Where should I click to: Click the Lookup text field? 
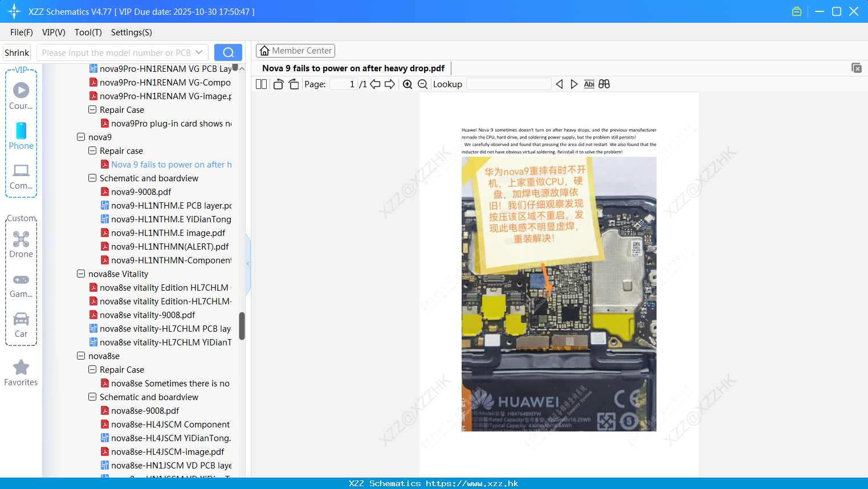point(508,84)
